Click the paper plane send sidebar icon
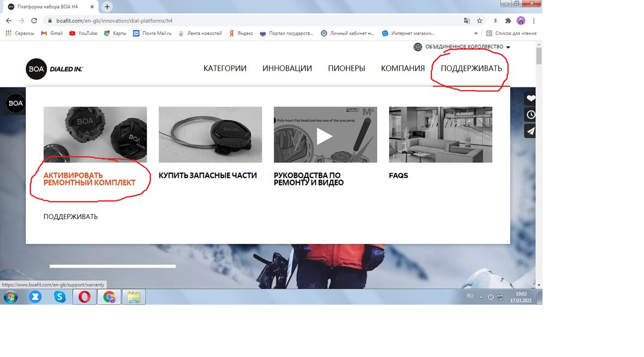This screenshot has width=644, height=357. point(530,131)
